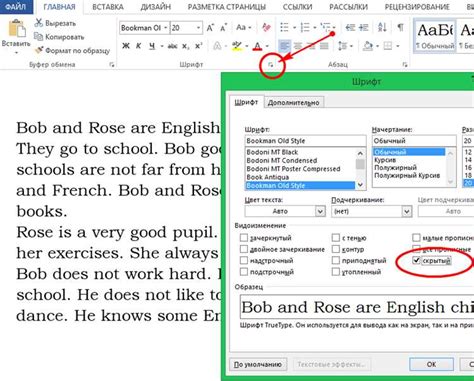Check the подстрочный checkbox
Viewport: 474px width, 381px height.
244,272
